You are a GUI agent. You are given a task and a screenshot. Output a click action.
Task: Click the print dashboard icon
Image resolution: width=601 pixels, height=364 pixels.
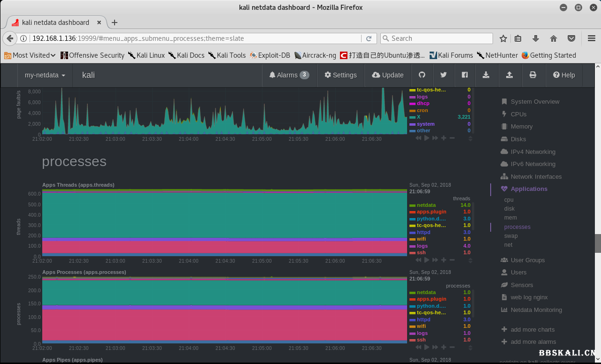click(x=532, y=75)
